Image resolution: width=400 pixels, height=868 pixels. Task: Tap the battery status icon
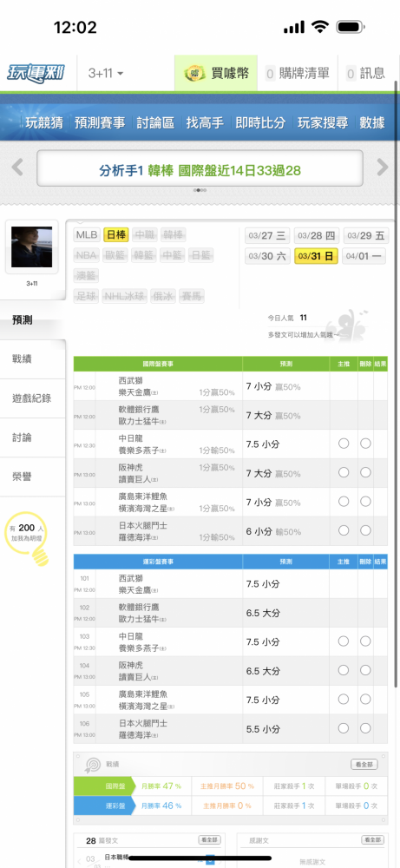(351, 27)
